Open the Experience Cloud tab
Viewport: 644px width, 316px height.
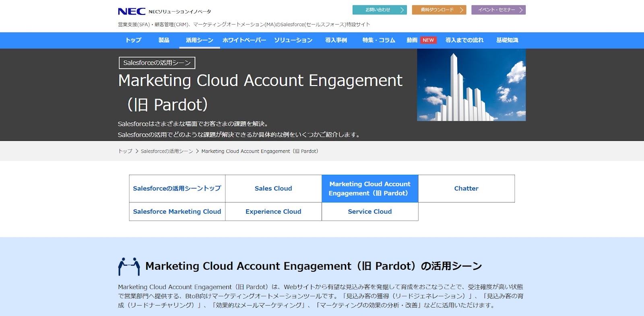(x=273, y=212)
